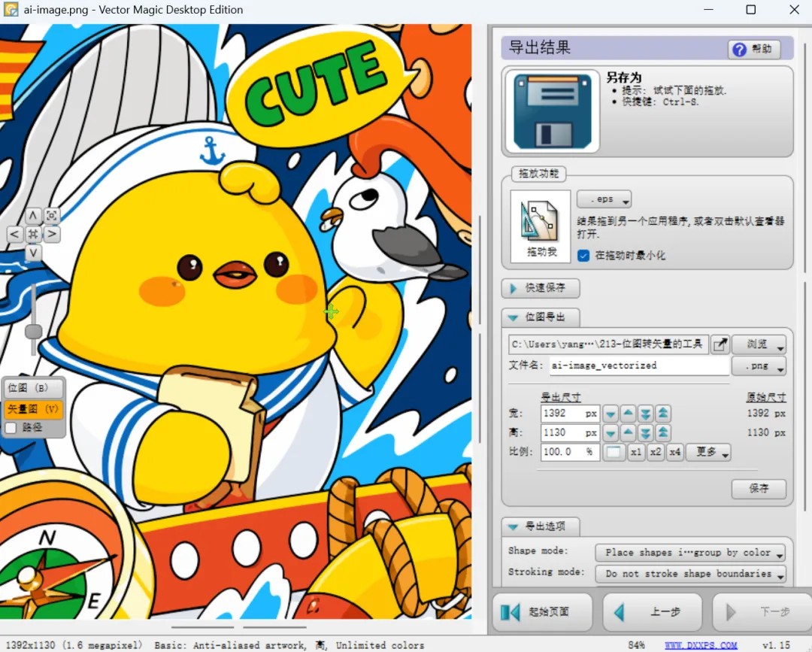Click the ai-image_vectorized file name field
The height and width of the screenshot is (652, 812).
639,365
